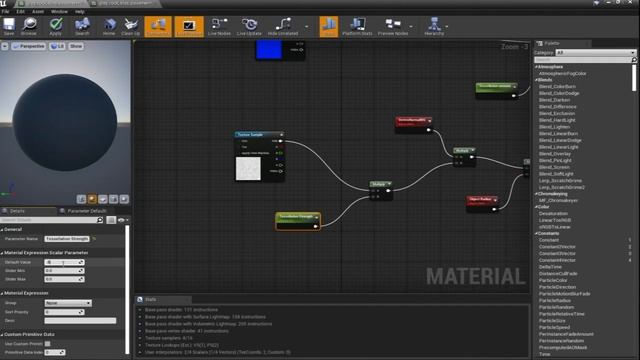This screenshot has width=640, height=360.
Task: Select the orange-highlighted green parameter node
Action: point(298,221)
